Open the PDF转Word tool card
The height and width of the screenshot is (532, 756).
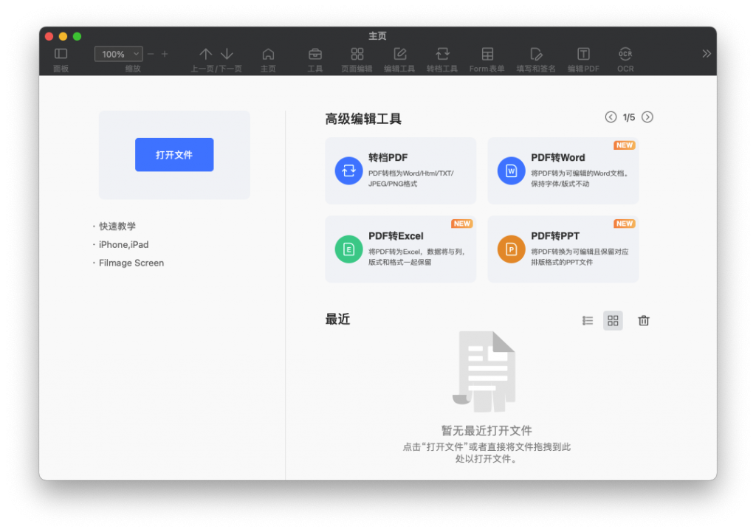pyautogui.click(x=563, y=170)
